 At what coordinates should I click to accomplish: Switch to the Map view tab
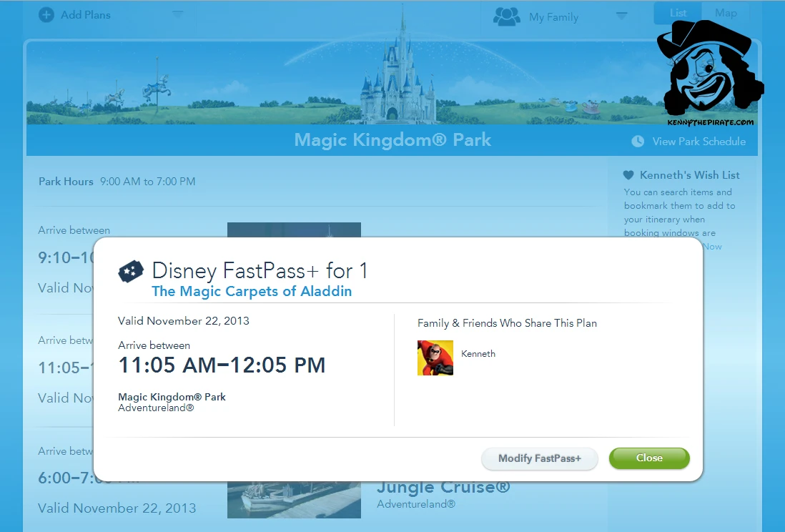[726, 13]
